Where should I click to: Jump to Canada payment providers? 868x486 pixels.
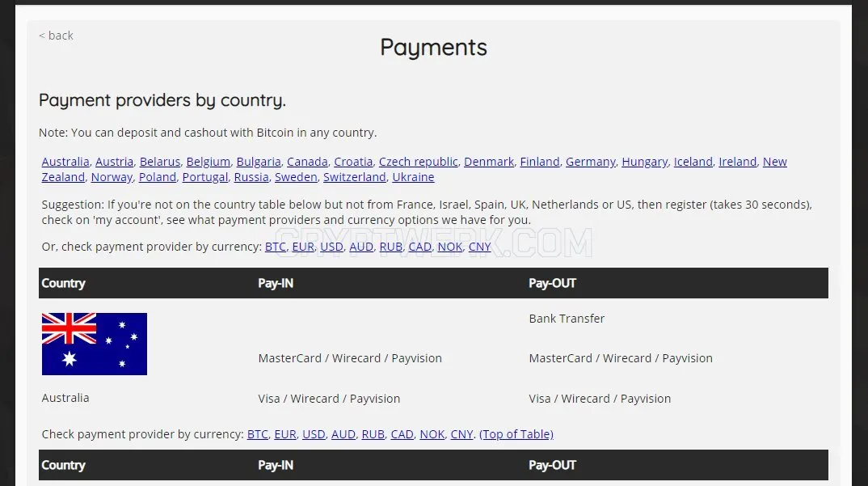pyautogui.click(x=307, y=162)
